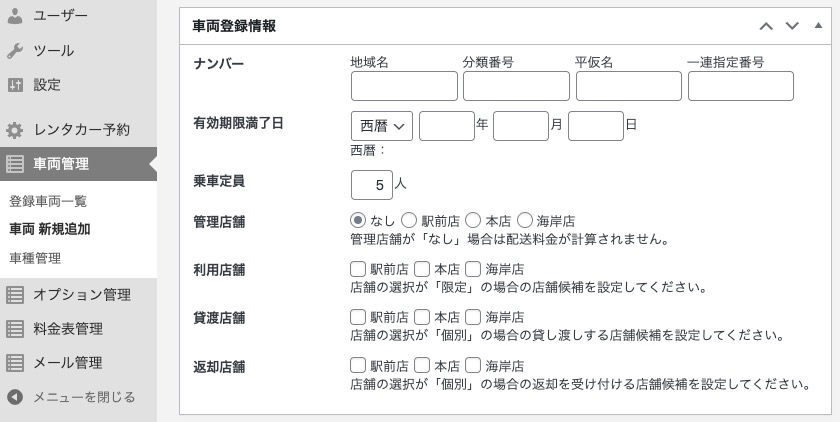Click the 車両管理 list icon
The width and height of the screenshot is (840, 422).
(x=15, y=164)
